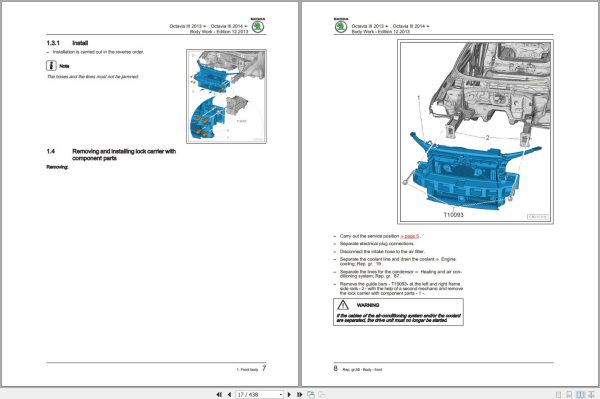Image resolution: width=600 pixels, height=399 pixels.
Task: Click the WARNING heading text
Action: coord(368,305)
